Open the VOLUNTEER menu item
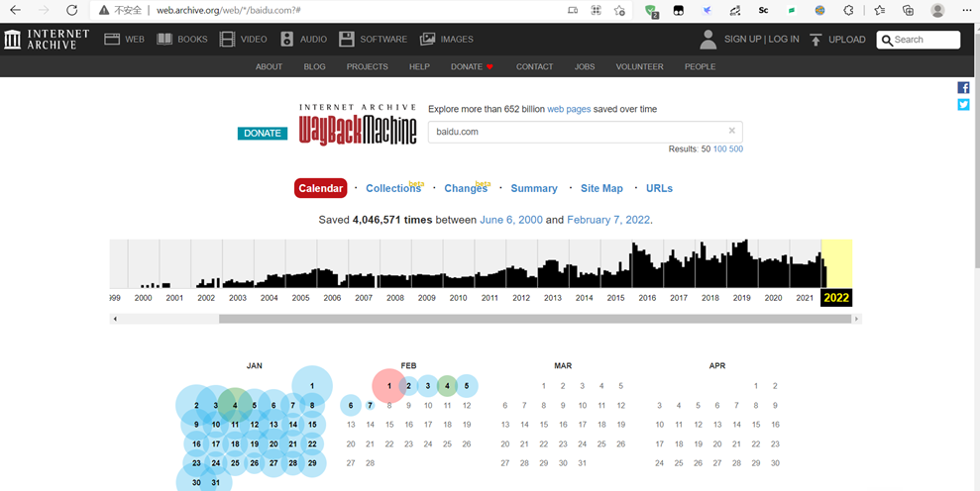 click(x=639, y=66)
